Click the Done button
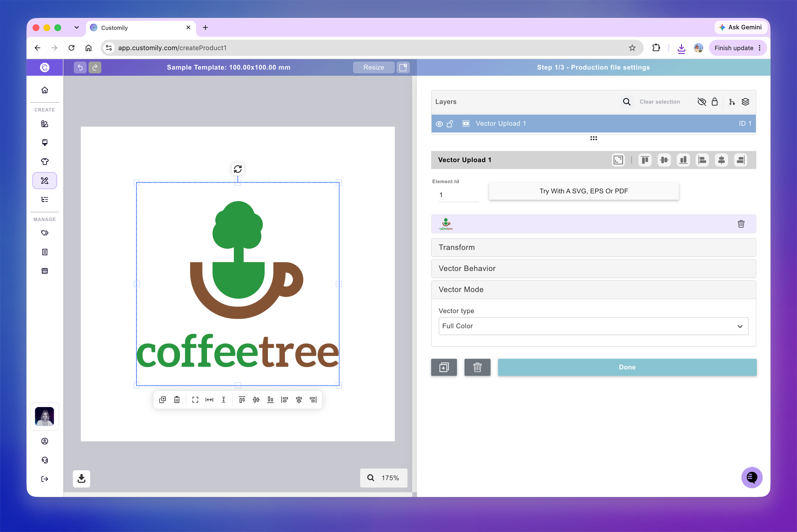 (627, 367)
